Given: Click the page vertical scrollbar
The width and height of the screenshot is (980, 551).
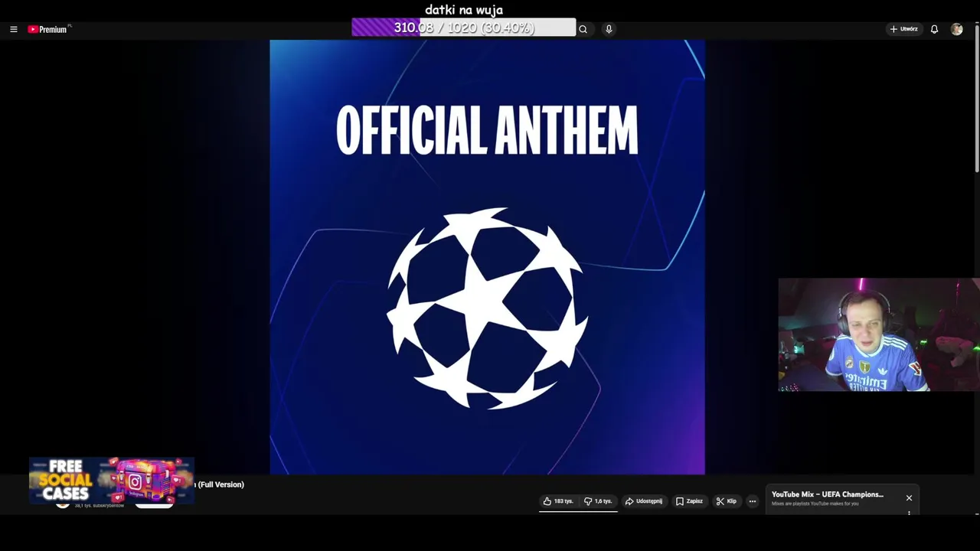Looking at the screenshot, I should coord(977,98).
